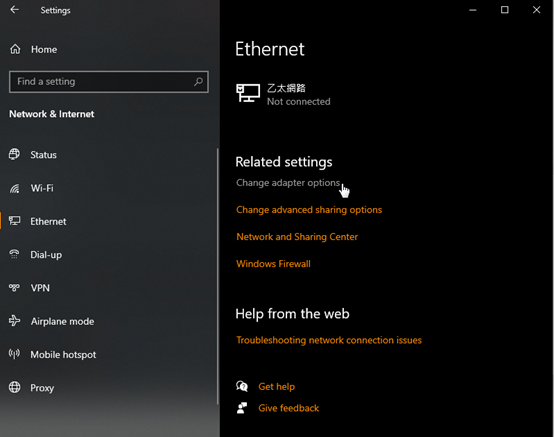Open Change adapter options link
The height and width of the screenshot is (437, 554).
click(x=288, y=183)
